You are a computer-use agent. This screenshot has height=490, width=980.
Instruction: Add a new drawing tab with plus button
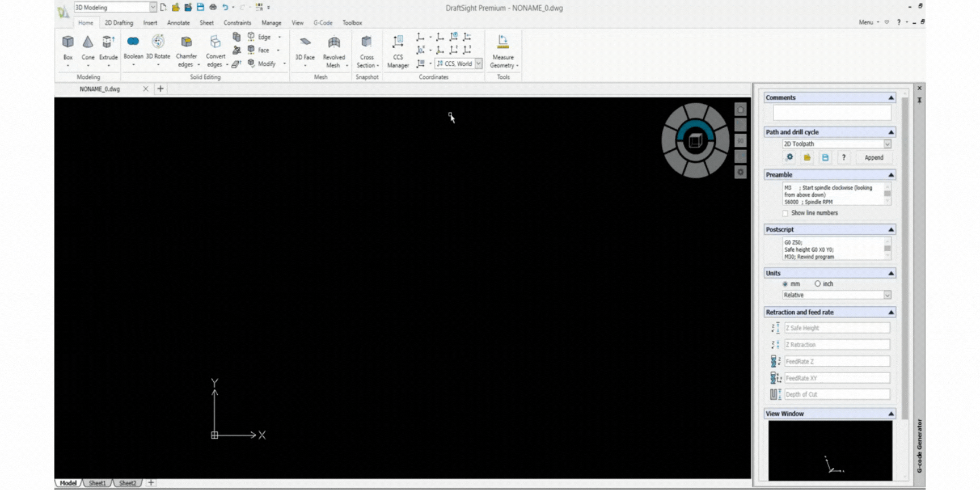[x=160, y=88]
